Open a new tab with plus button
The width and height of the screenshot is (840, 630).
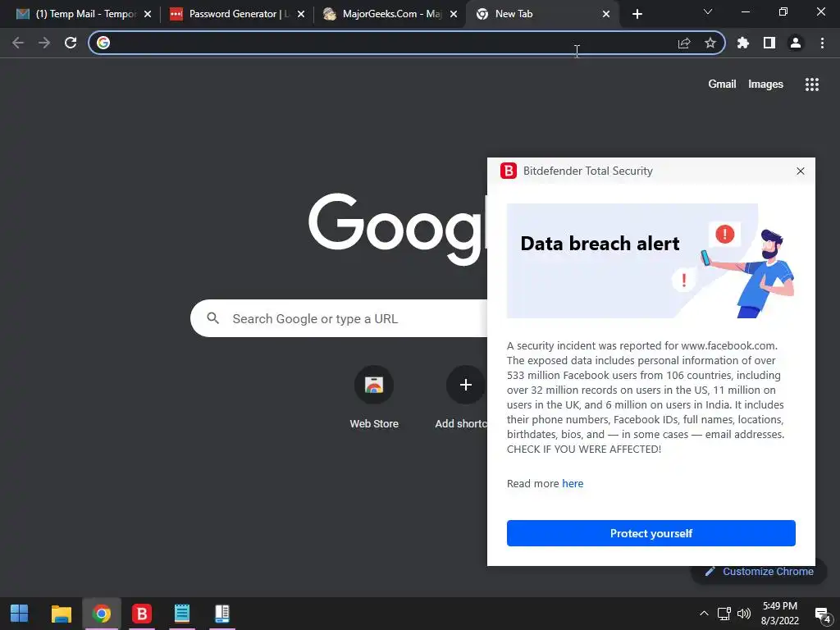637,14
